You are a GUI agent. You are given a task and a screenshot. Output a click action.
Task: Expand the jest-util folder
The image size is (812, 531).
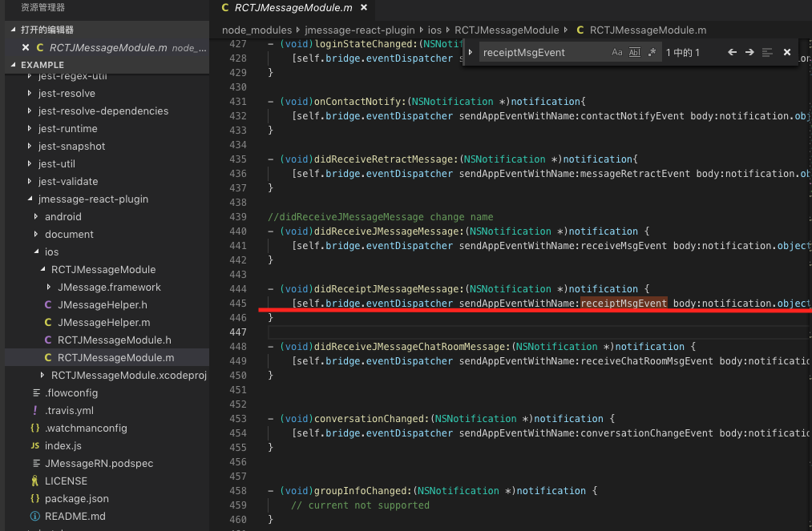(x=30, y=163)
